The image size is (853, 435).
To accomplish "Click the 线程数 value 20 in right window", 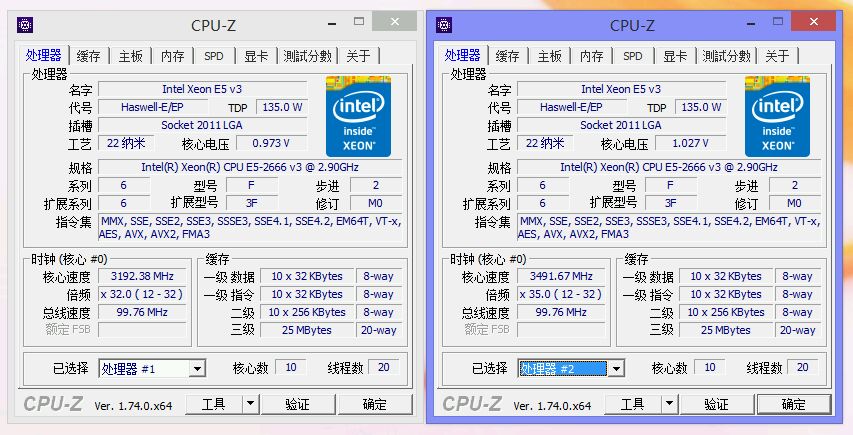I will (x=802, y=368).
